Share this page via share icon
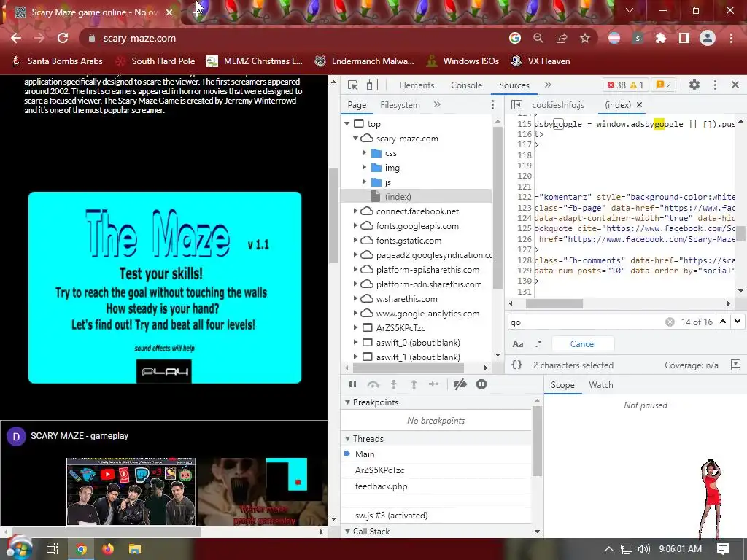The height and width of the screenshot is (560, 747). [562, 38]
